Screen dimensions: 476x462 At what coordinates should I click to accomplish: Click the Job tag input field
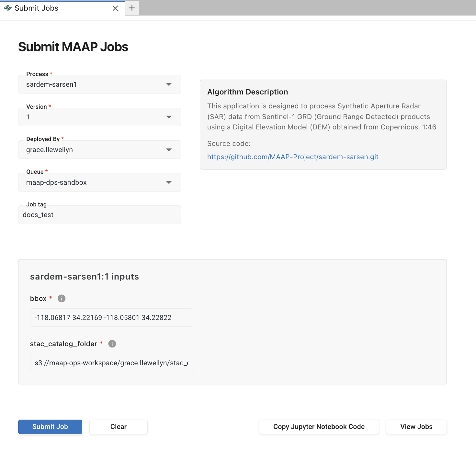[x=100, y=215]
